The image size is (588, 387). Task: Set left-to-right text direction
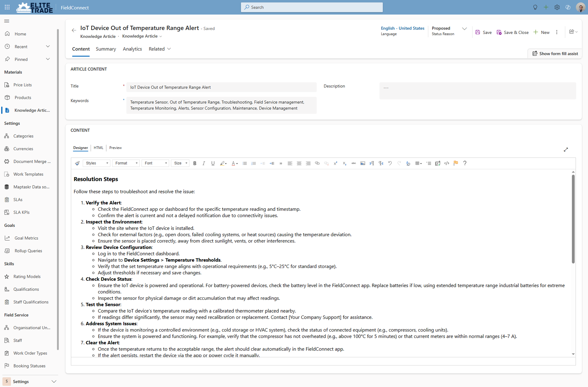(372, 163)
